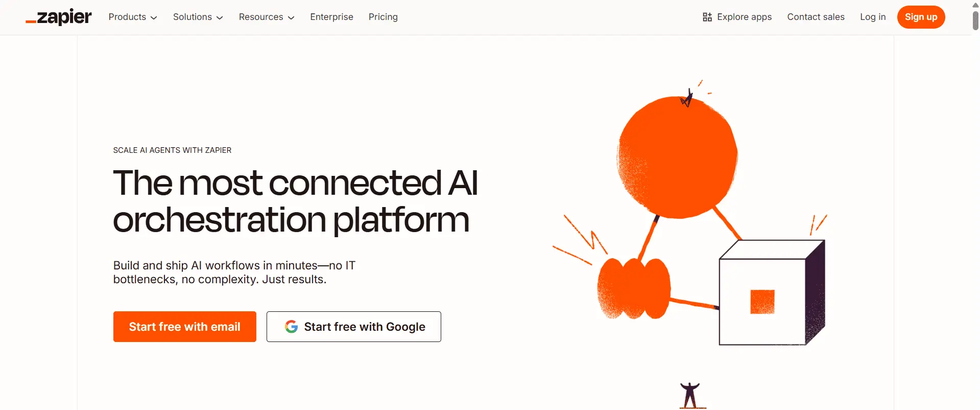Image resolution: width=980 pixels, height=410 pixels.
Task: Click the large orange sphere illustration
Action: (677, 157)
